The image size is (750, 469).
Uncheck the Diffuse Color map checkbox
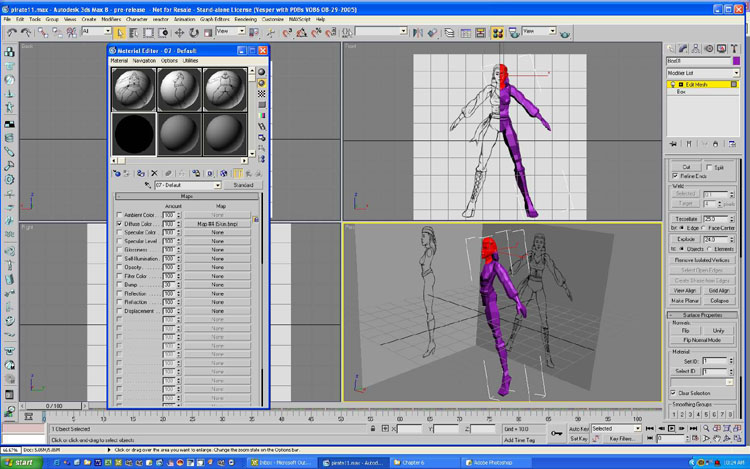point(119,224)
